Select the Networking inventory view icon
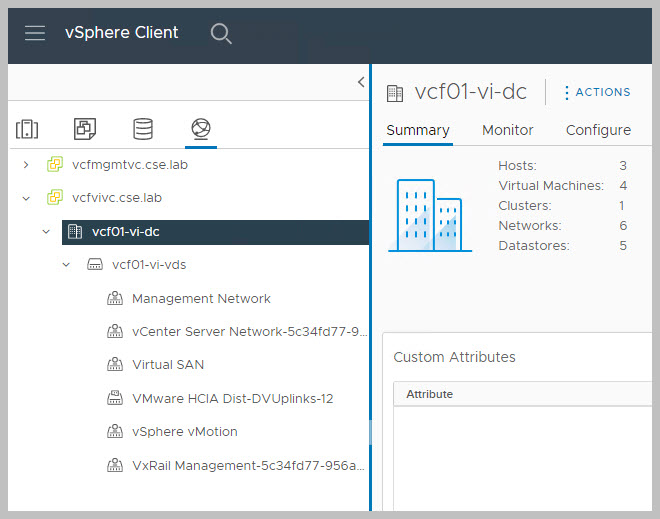 tap(201, 129)
